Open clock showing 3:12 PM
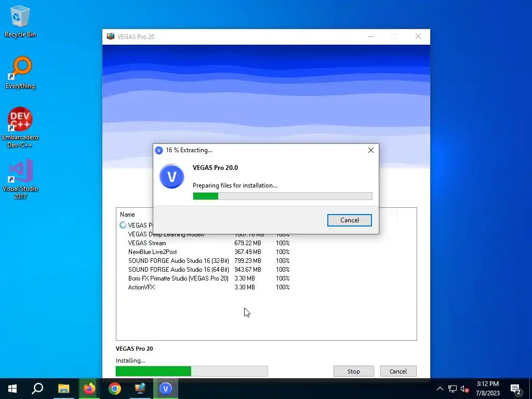 tap(487, 389)
